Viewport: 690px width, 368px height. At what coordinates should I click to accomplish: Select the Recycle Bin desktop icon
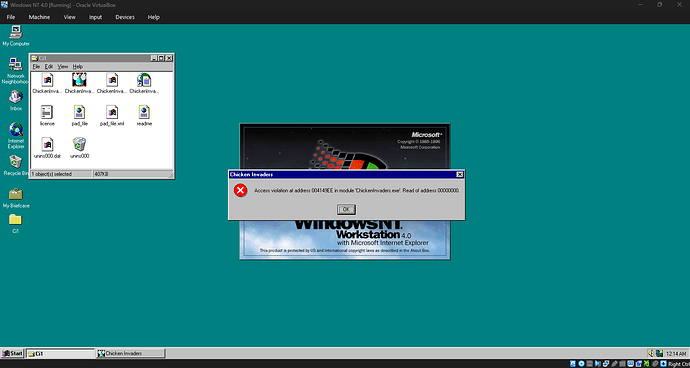click(x=16, y=162)
